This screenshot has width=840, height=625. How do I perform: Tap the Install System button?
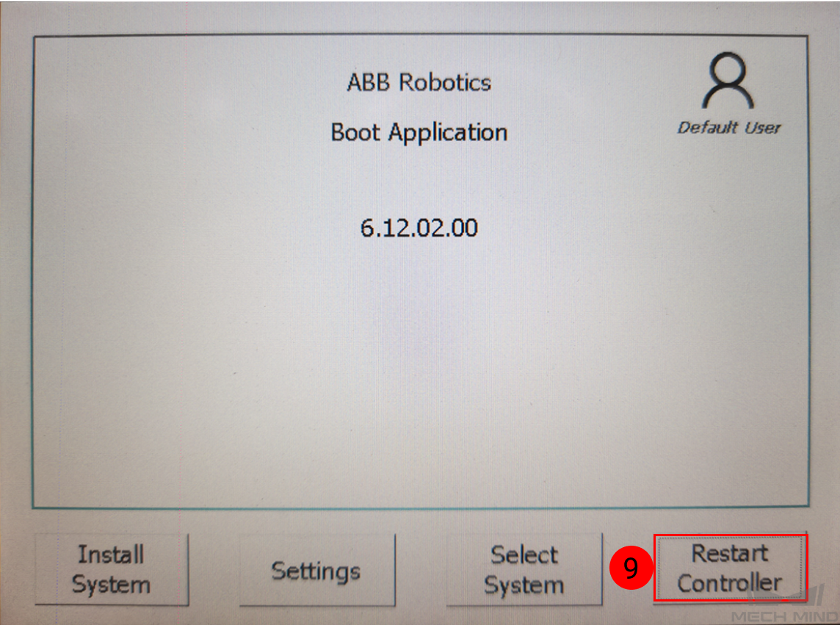[x=112, y=569]
